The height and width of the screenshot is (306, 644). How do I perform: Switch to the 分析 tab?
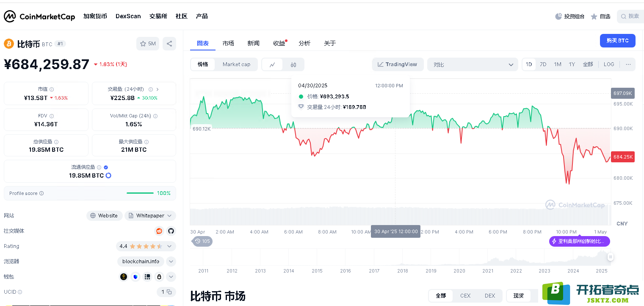304,43
